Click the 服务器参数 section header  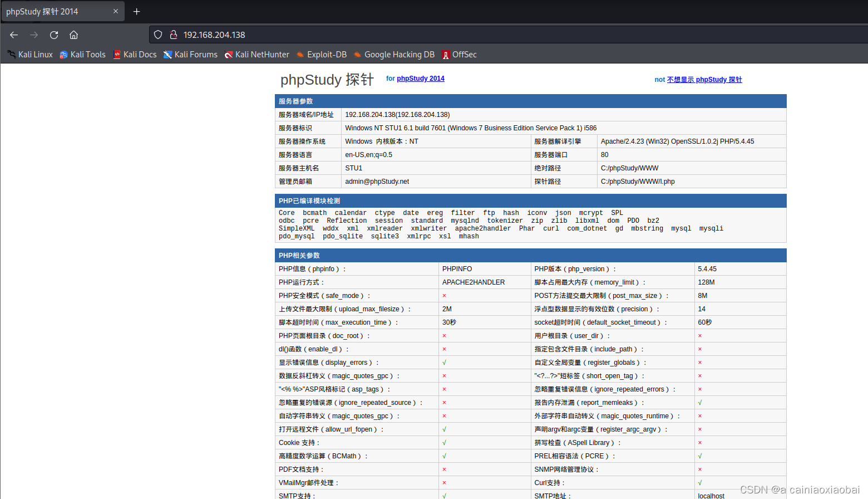pyautogui.click(x=531, y=101)
